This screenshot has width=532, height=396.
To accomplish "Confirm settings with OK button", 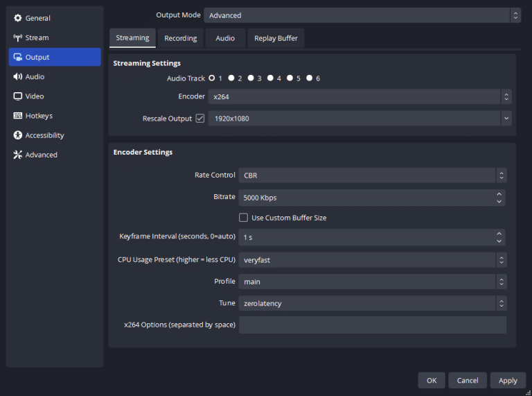I will tap(432, 380).
